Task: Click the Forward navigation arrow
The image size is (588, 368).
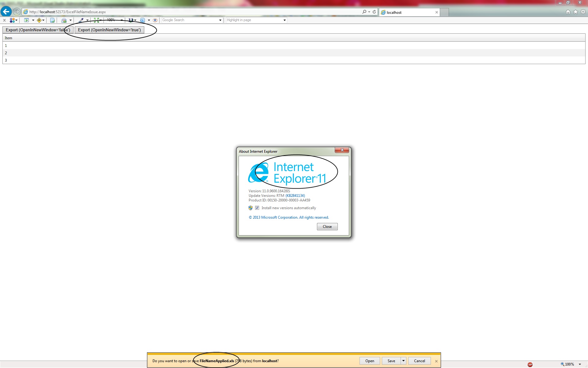Action: [17, 12]
